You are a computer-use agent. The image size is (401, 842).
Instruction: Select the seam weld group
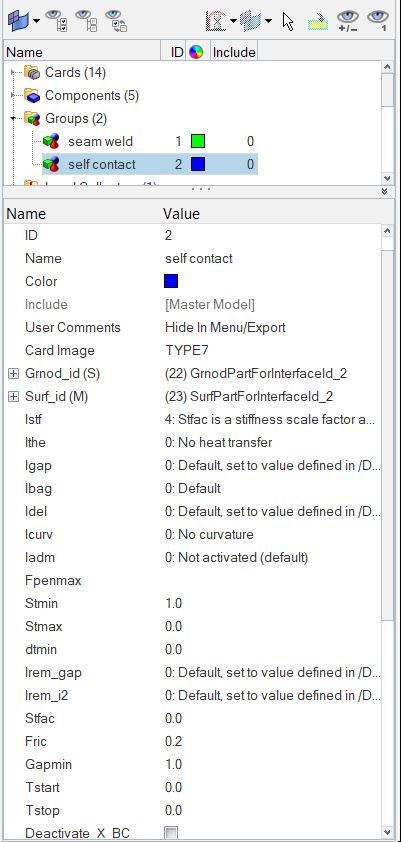pyautogui.click(x=100, y=142)
